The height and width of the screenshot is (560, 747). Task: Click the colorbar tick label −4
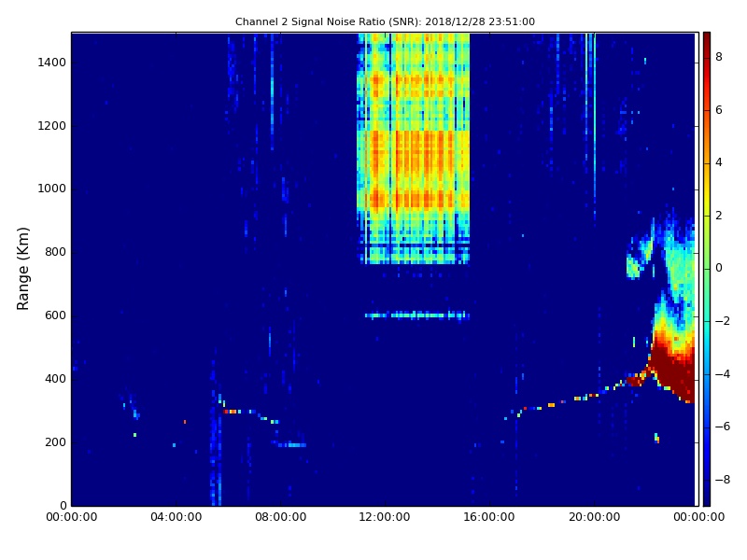(723, 374)
